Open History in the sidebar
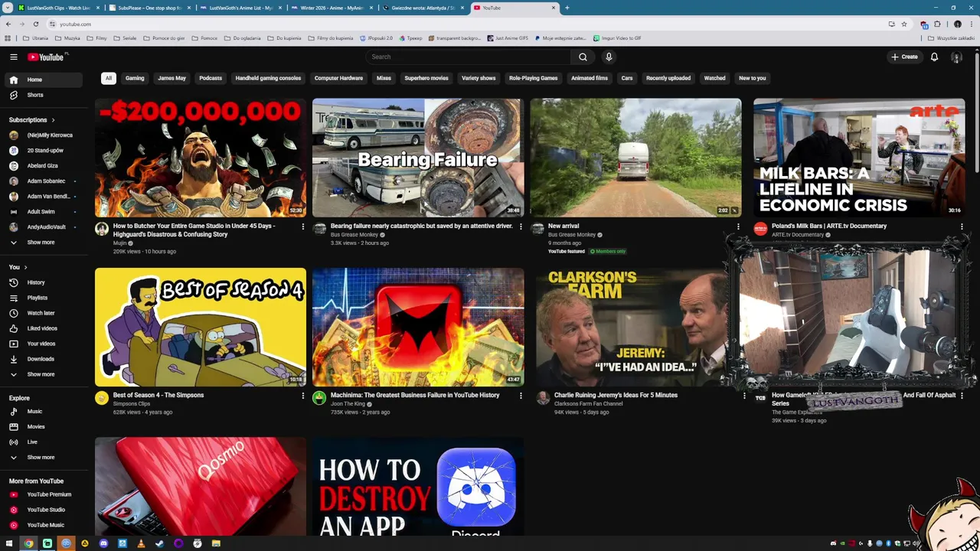This screenshot has width=980, height=551. tap(43, 282)
